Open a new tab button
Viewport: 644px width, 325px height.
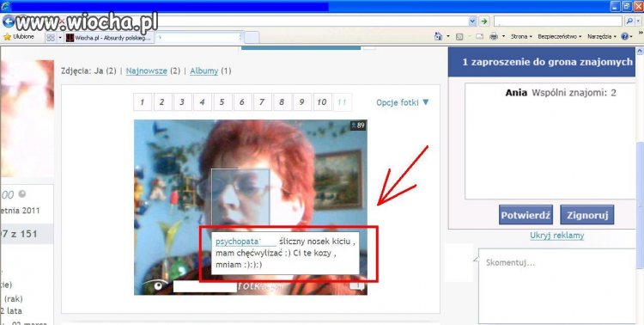click(252, 38)
